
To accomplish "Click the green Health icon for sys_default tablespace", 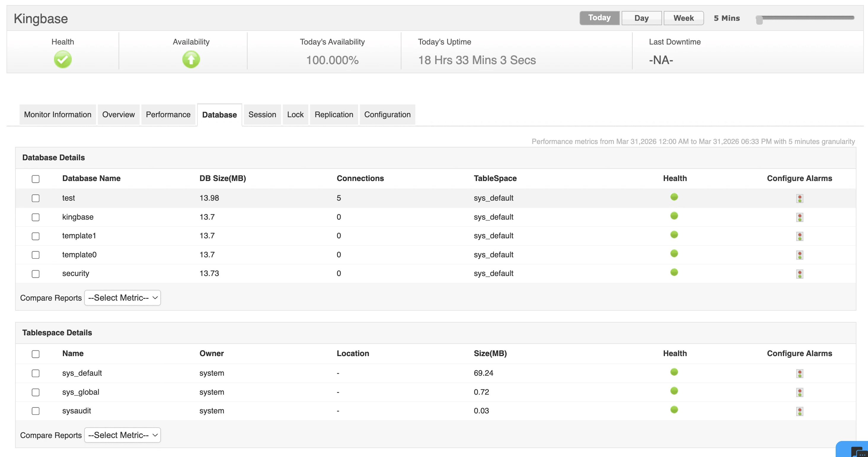I will [674, 372].
